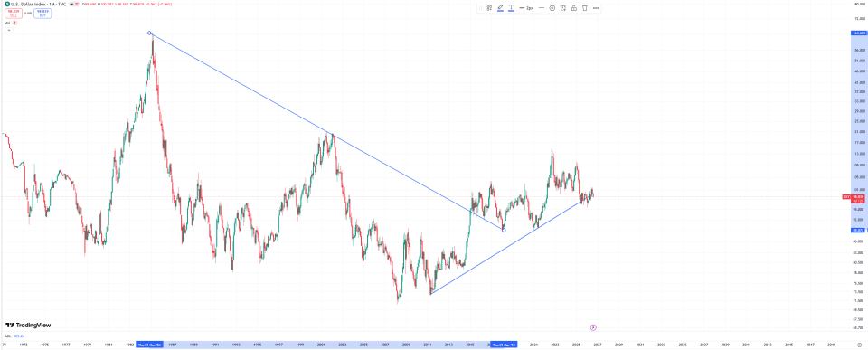
Task: Grab the drawing toolbar move handle
Action: point(480,8)
